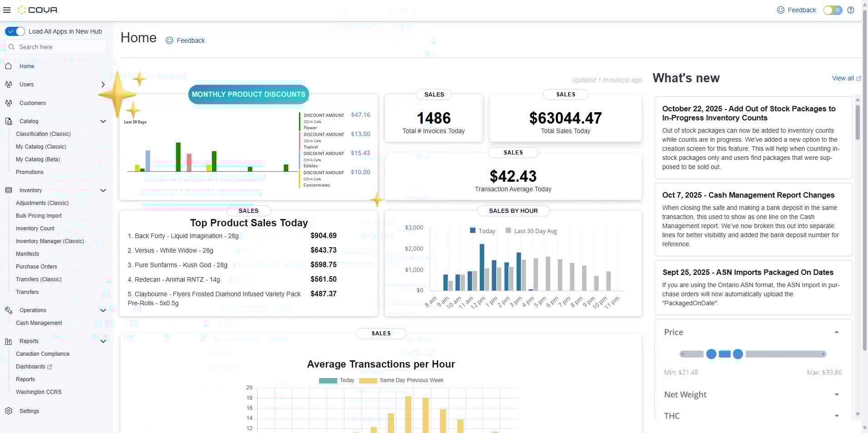This screenshot has width=868, height=433.
Task: Click the Customers icon in sidebar
Action: click(x=9, y=103)
